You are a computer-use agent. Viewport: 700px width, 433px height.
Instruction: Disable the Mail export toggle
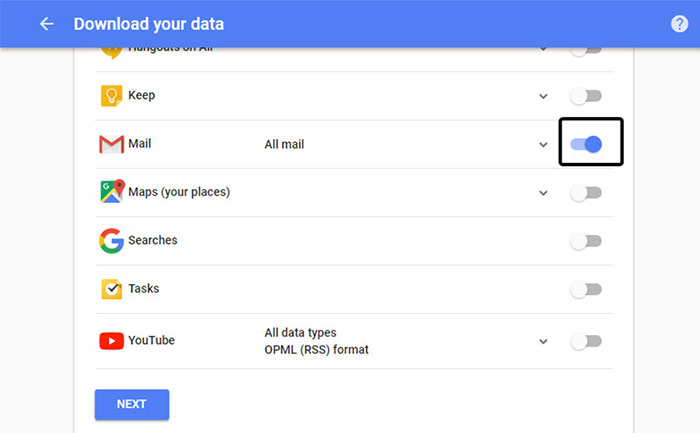pyautogui.click(x=587, y=145)
